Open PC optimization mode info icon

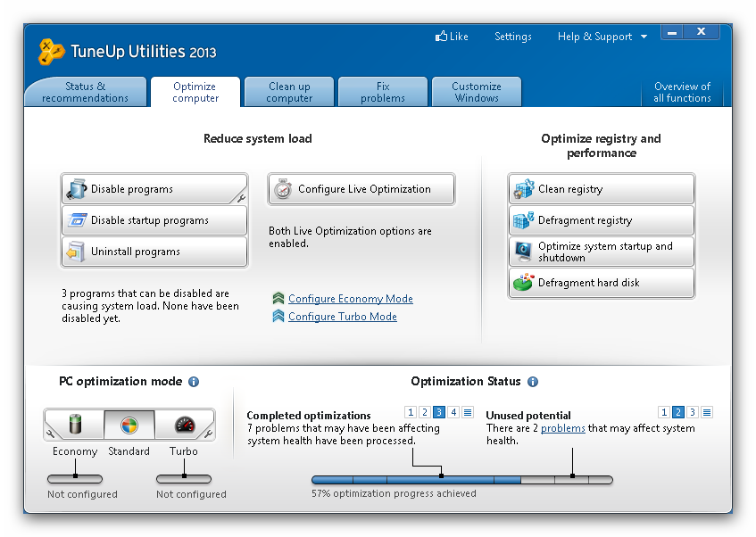pyautogui.click(x=194, y=382)
